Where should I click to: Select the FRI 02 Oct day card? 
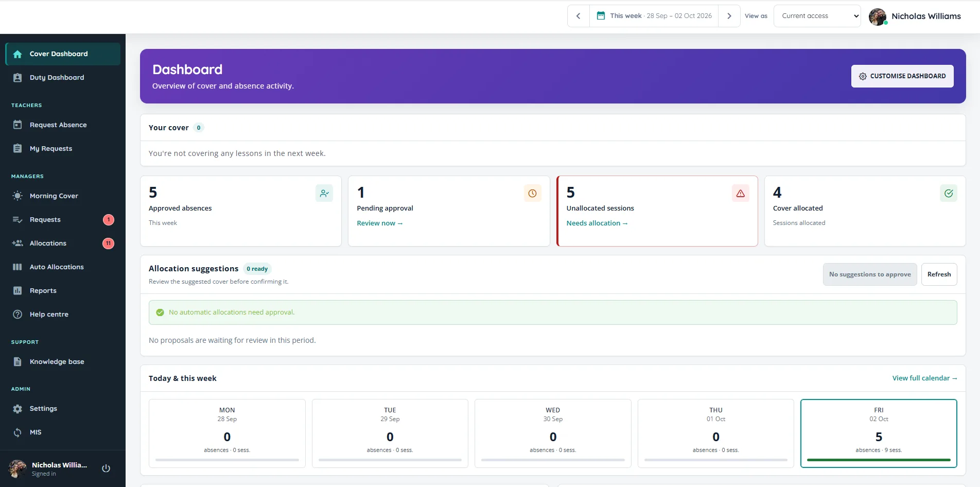879,433
